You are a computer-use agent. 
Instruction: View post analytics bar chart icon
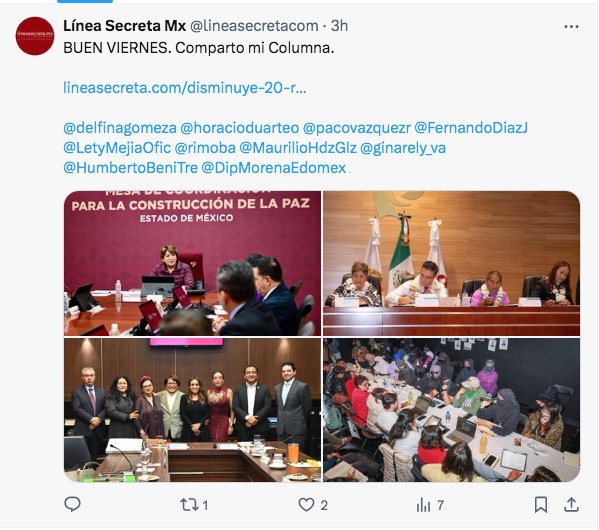point(423,505)
